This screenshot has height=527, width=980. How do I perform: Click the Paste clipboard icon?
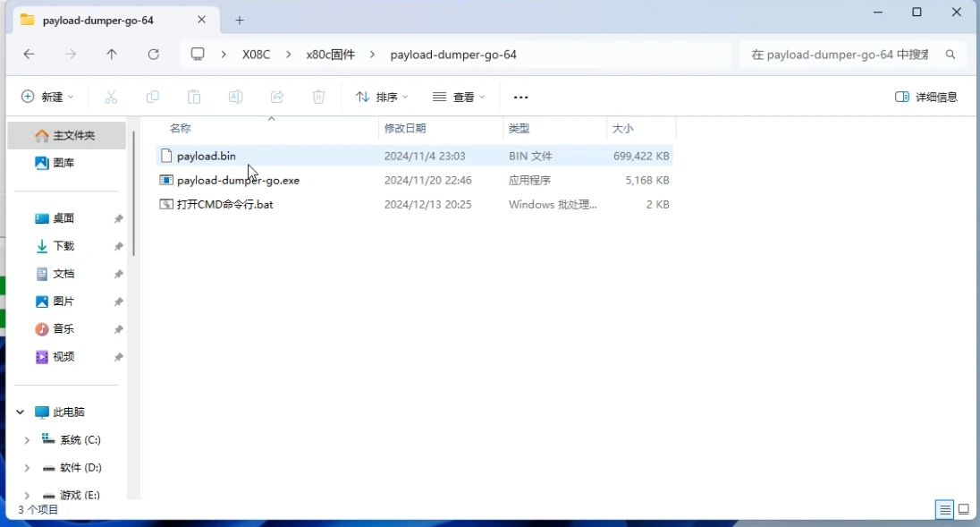(194, 97)
